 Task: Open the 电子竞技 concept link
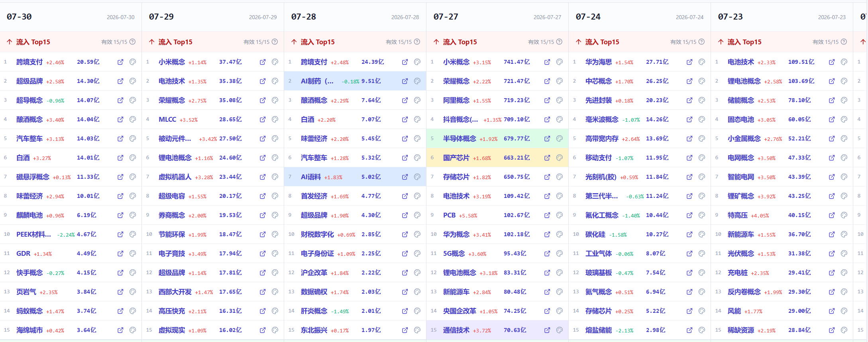click(x=172, y=253)
